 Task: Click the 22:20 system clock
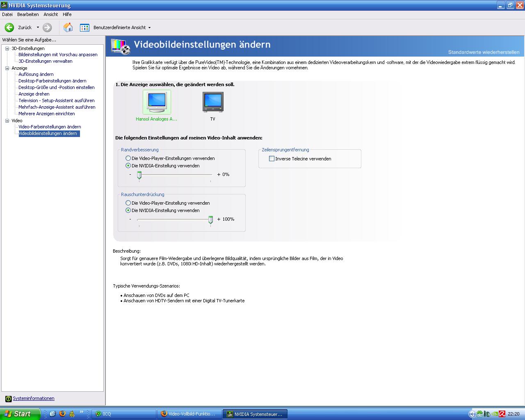(514, 414)
